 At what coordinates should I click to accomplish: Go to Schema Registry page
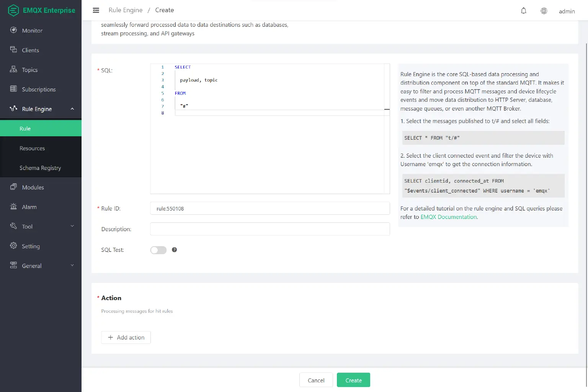[x=40, y=168]
